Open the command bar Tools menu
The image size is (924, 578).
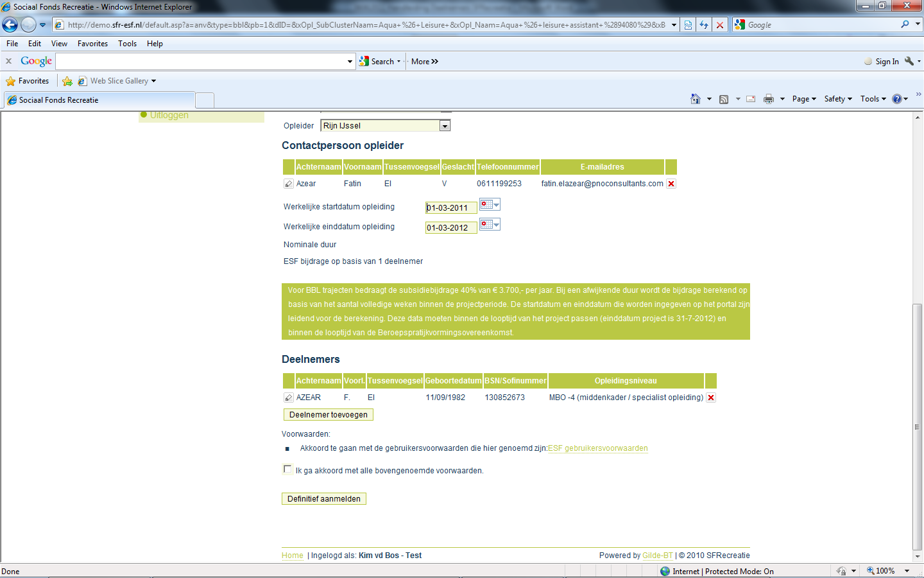click(873, 99)
